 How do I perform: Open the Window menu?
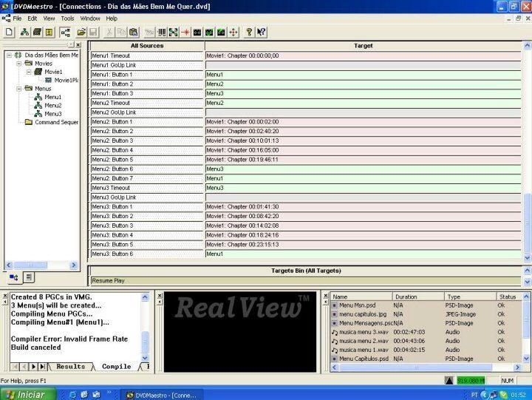(90, 18)
